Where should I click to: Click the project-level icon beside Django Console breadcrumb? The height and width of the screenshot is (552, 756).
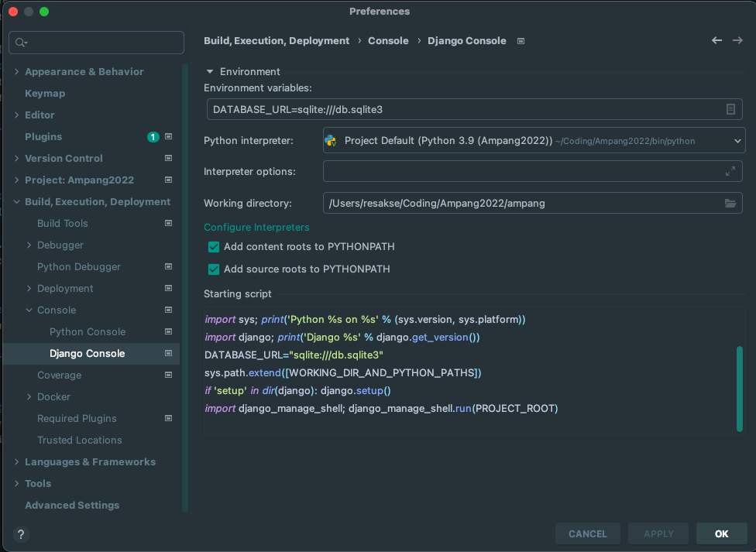point(521,41)
